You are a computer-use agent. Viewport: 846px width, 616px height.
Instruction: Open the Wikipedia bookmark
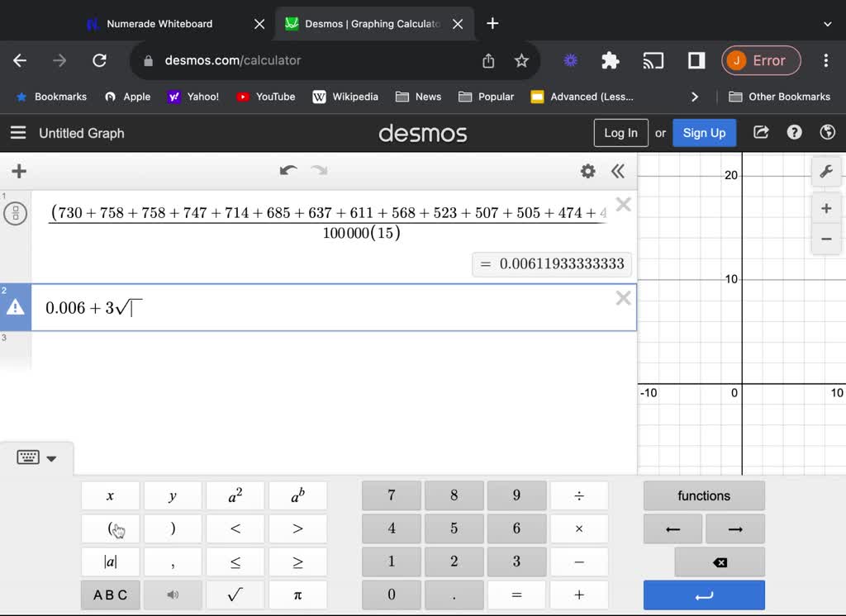point(345,97)
